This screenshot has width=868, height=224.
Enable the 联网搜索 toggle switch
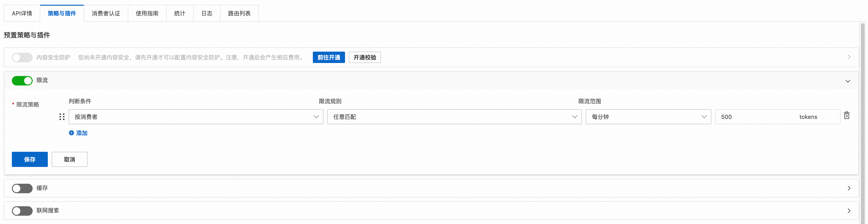[22, 211]
